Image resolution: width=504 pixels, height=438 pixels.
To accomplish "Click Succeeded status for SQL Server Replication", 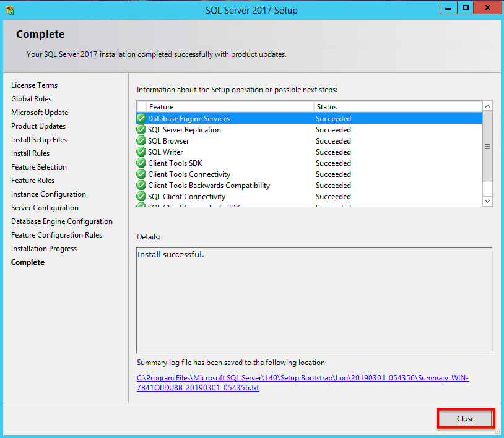I will pyautogui.click(x=333, y=130).
